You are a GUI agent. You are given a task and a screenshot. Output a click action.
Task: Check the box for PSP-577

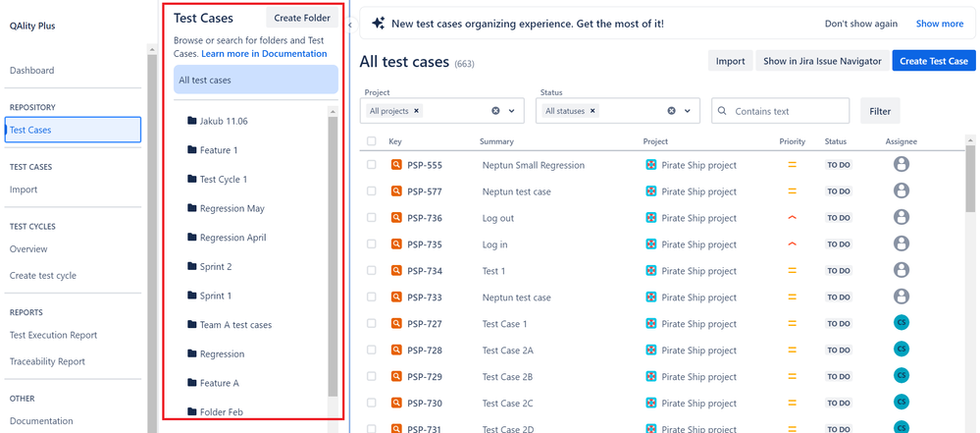tap(371, 191)
